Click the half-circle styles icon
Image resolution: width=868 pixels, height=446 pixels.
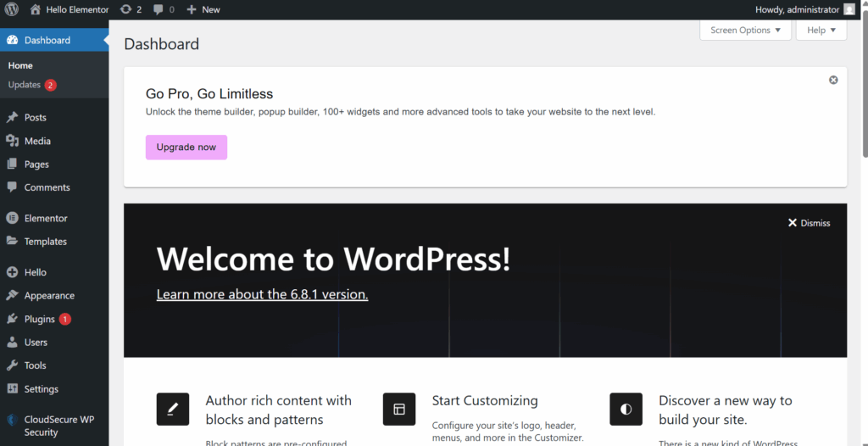(626, 409)
